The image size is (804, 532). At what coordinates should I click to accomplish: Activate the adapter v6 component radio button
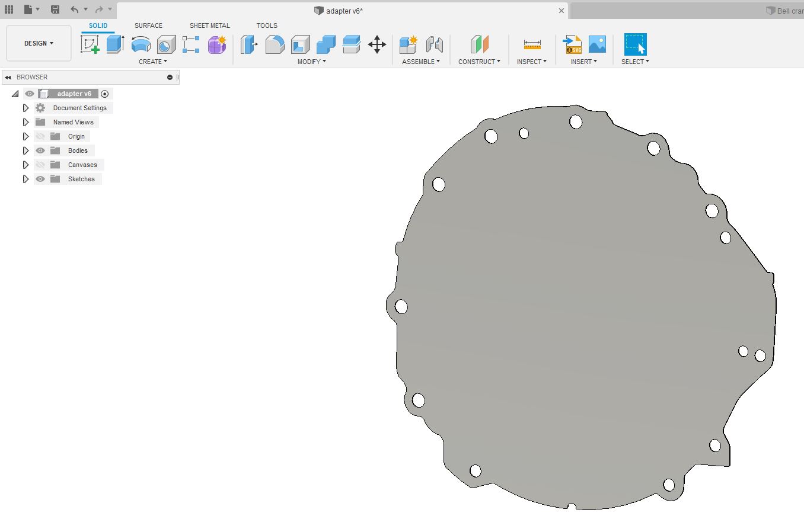[x=105, y=94]
